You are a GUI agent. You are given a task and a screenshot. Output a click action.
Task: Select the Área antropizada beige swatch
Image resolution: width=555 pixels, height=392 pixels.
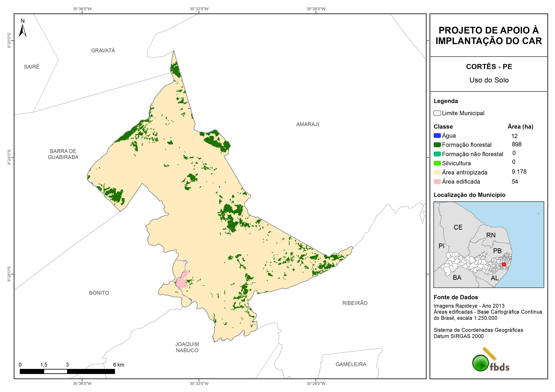click(437, 172)
